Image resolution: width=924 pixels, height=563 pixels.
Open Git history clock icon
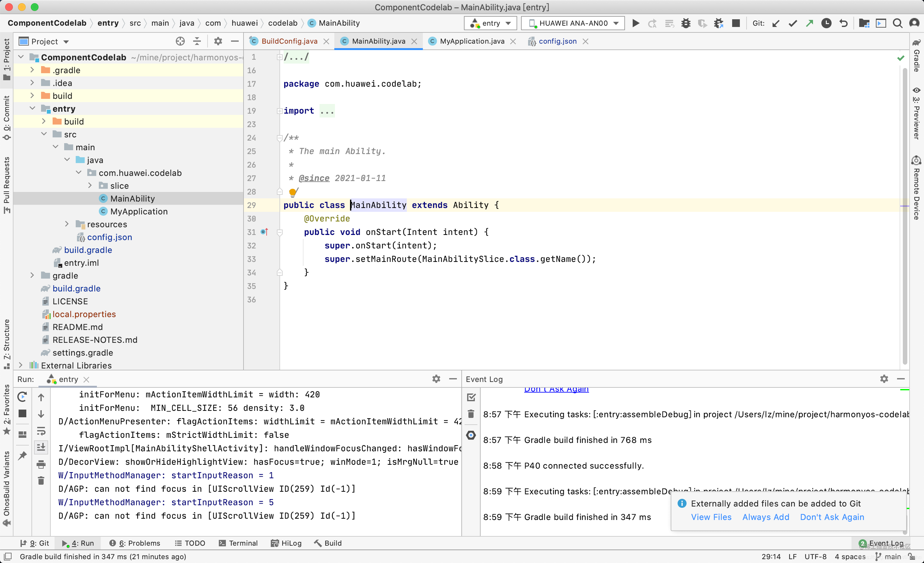coord(826,23)
